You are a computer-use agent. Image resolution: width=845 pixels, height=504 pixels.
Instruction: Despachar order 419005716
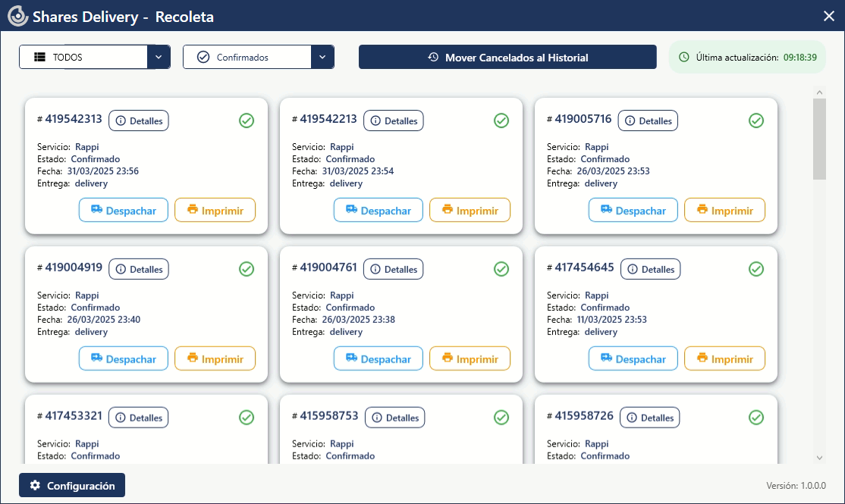click(x=633, y=210)
